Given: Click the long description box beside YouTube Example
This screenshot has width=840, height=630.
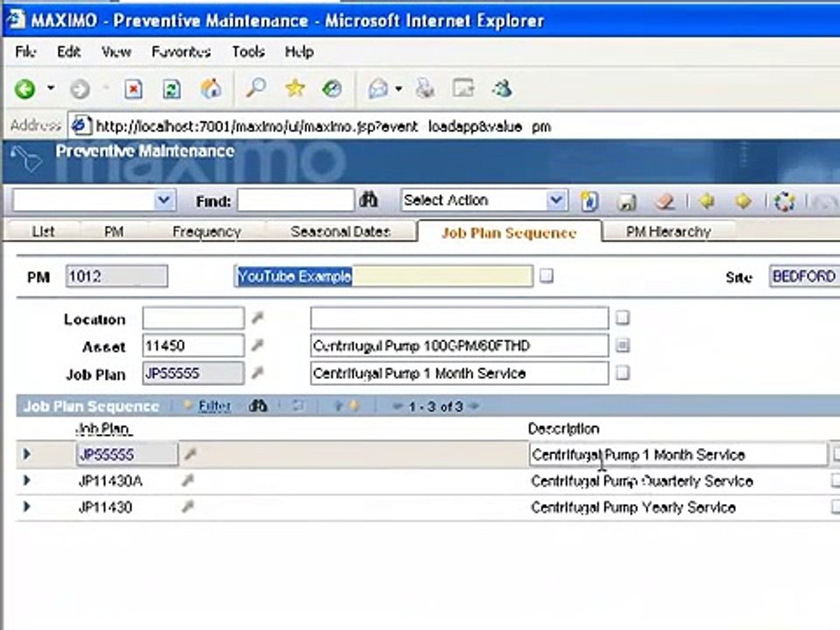Looking at the screenshot, I should pos(546,276).
